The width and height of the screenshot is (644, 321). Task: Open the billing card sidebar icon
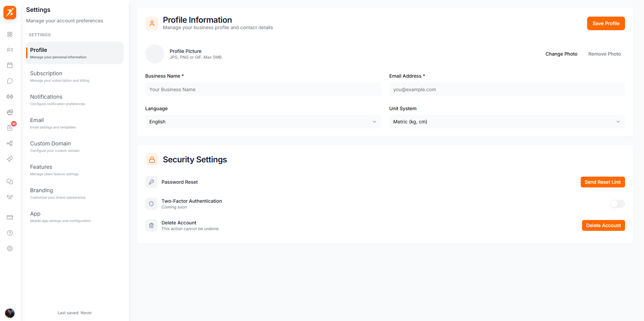(x=10, y=217)
